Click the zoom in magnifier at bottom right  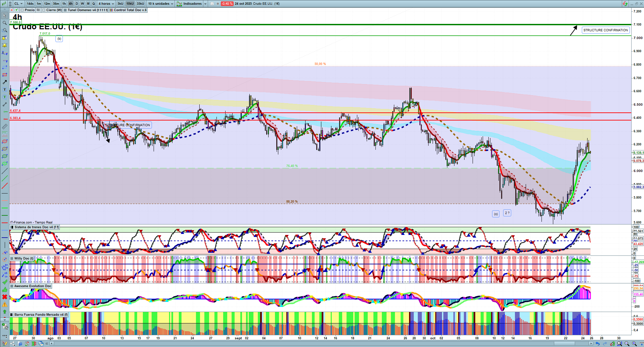coord(634,344)
